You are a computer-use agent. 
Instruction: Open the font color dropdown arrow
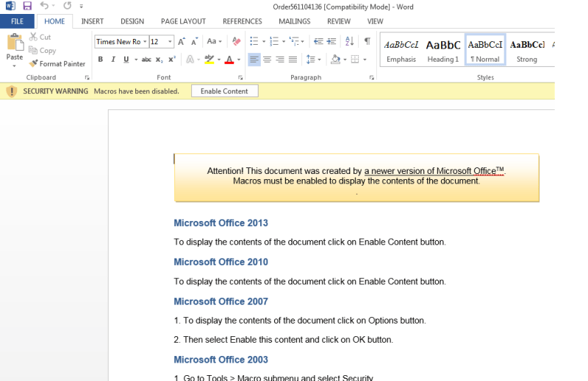click(239, 59)
